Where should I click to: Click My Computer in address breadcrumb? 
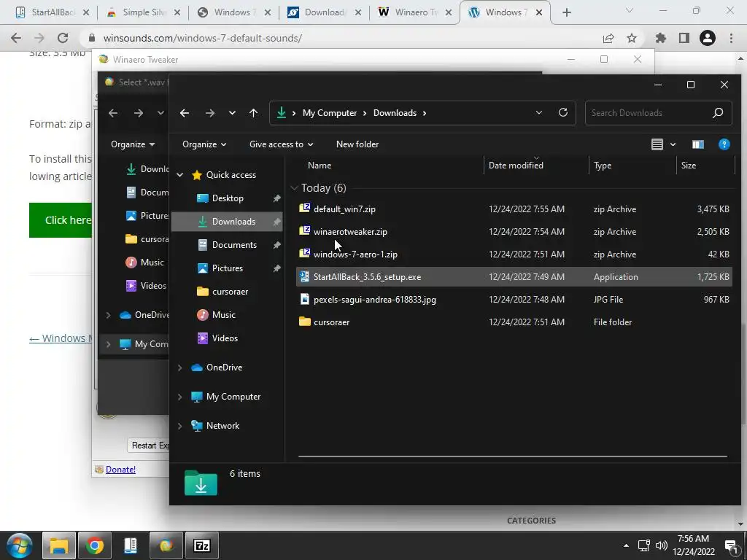(330, 113)
